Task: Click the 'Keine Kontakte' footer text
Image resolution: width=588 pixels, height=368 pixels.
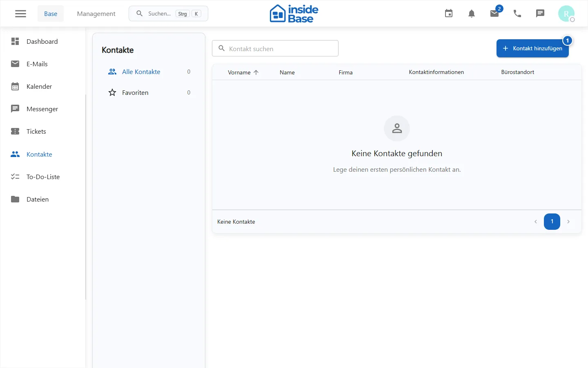Action: pyautogui.click(x=236, y=222)
